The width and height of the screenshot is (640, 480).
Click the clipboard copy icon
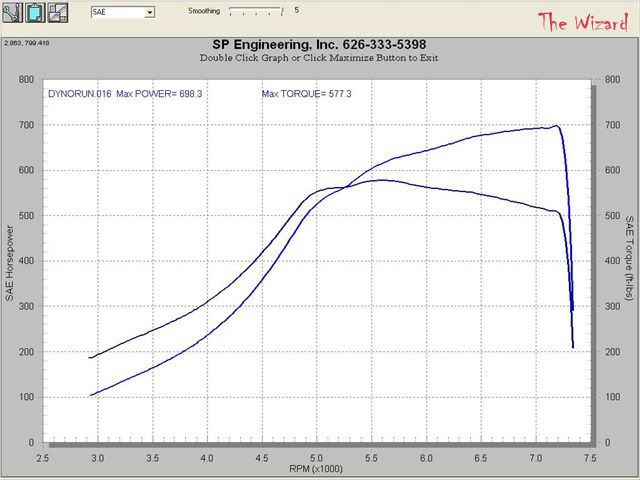coord(35,12)
